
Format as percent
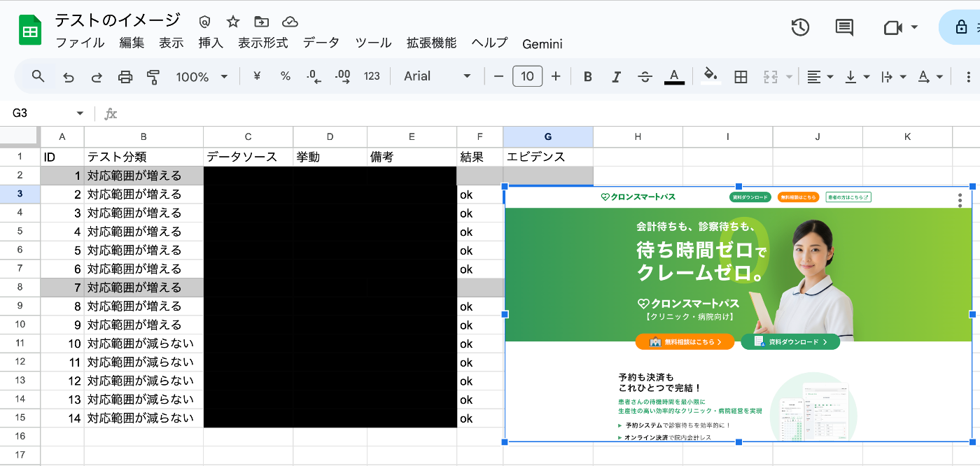(x=285, y=76)
